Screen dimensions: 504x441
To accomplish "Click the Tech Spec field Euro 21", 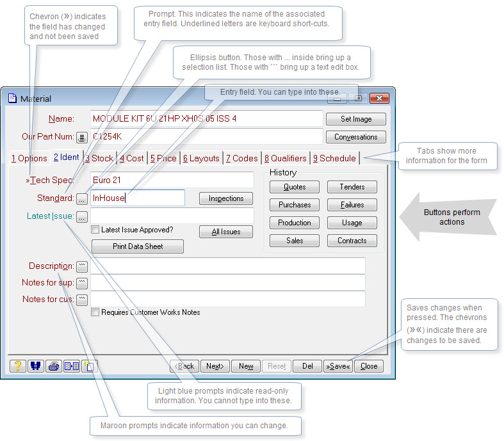I will 172,180.
